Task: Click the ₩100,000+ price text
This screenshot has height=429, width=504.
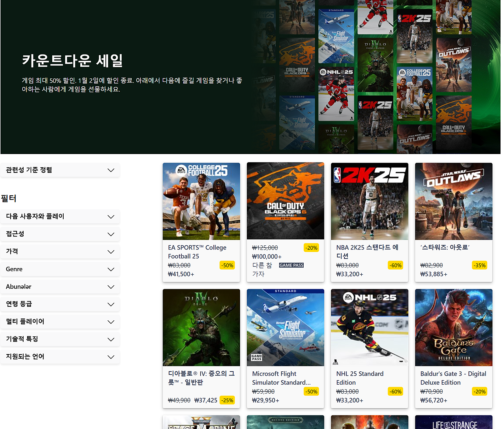Action: coord(266,257)
